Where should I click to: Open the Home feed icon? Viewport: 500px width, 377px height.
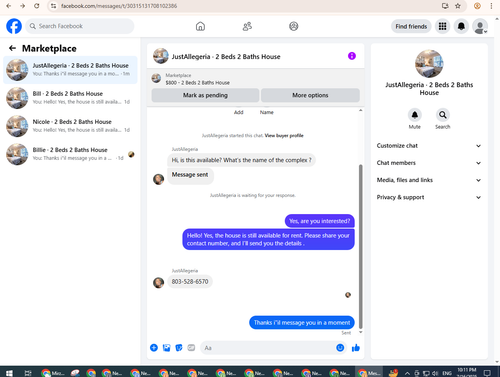[200, 26]
